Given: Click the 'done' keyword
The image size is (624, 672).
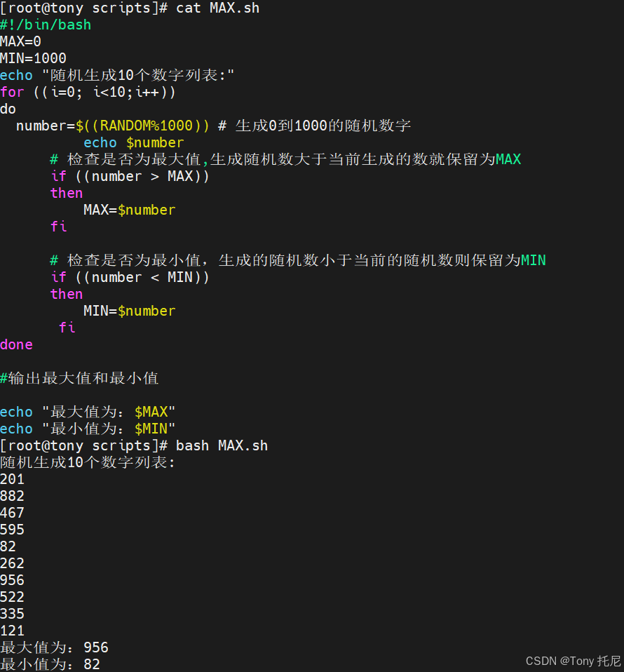Looking at the screenshot, I should tap(16, 344).
